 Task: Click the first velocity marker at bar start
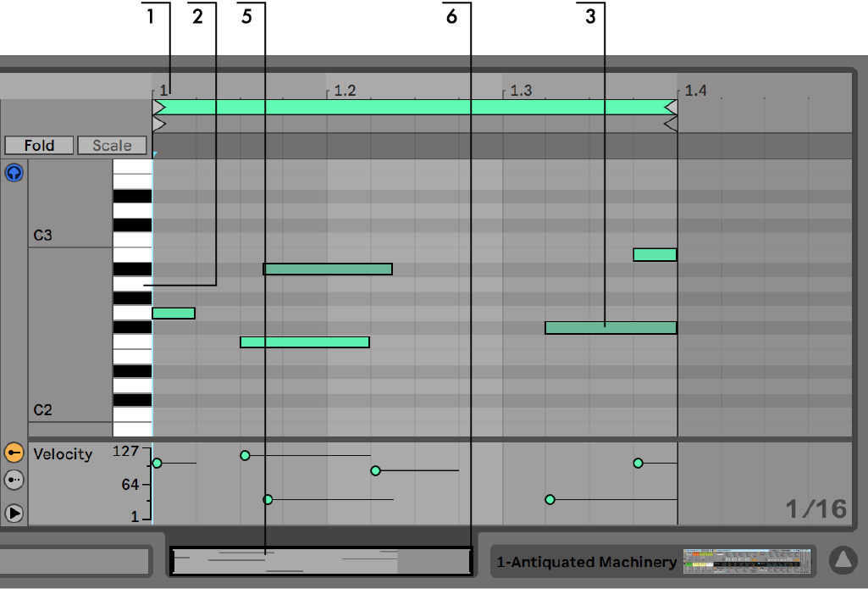pyautogui.click(x=157, y=463)
